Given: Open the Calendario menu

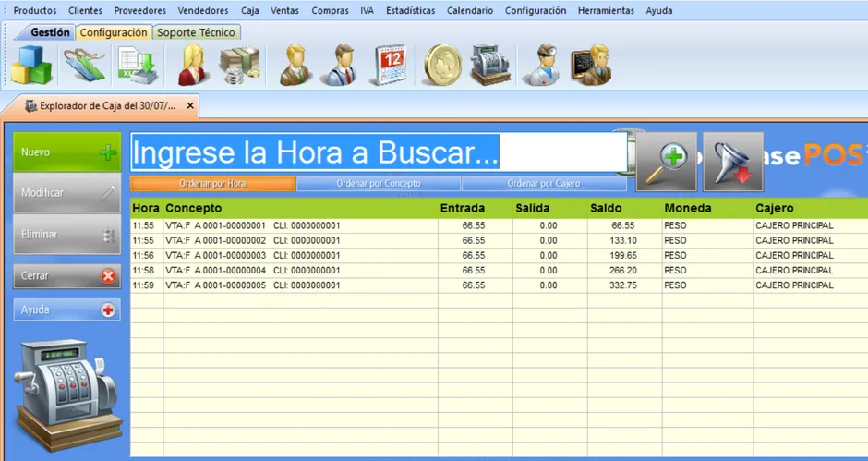Looking at the screenshot, I should [x=470, y=10].
